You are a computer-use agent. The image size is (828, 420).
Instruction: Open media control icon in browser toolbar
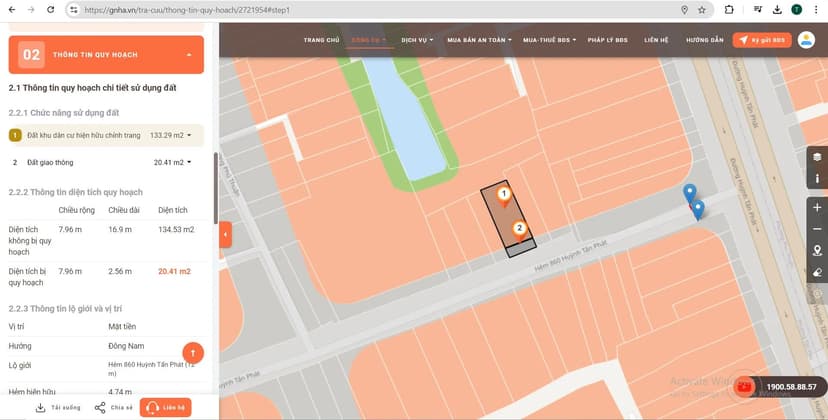[x=758, y=10]
